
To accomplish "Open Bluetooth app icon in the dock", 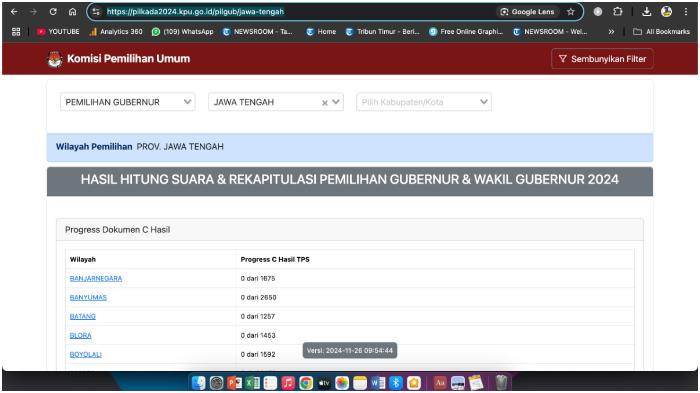I will 396,383.
